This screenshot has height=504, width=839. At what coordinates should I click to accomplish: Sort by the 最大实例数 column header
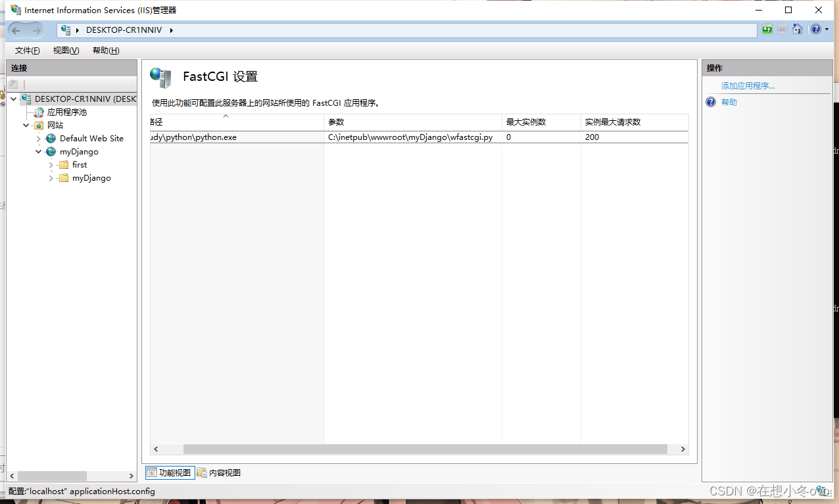541,122
